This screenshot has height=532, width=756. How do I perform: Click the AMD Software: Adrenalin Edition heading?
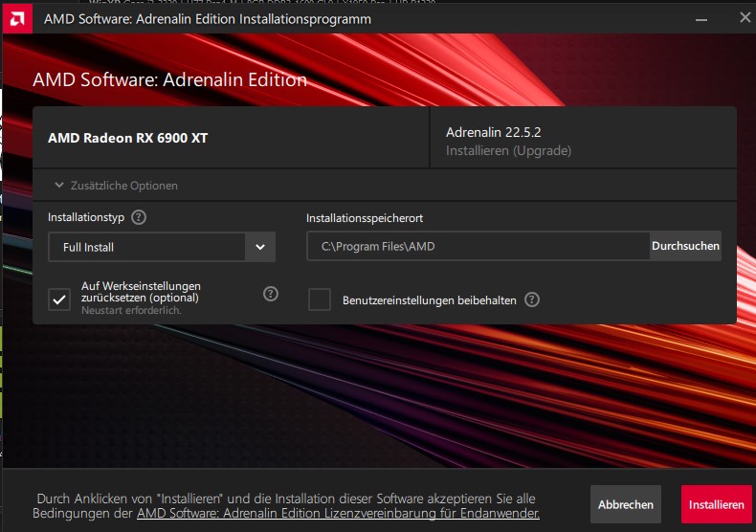169,79
